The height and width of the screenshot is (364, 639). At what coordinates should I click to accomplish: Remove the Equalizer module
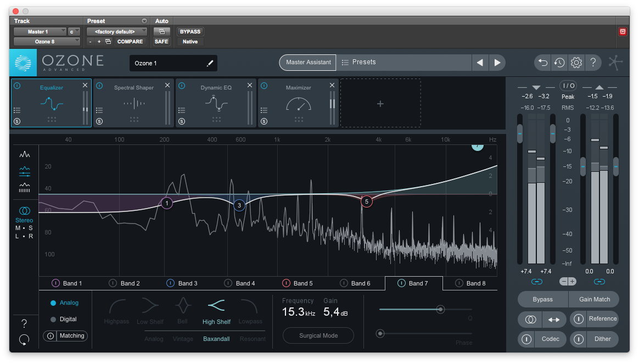coord(85,85)
